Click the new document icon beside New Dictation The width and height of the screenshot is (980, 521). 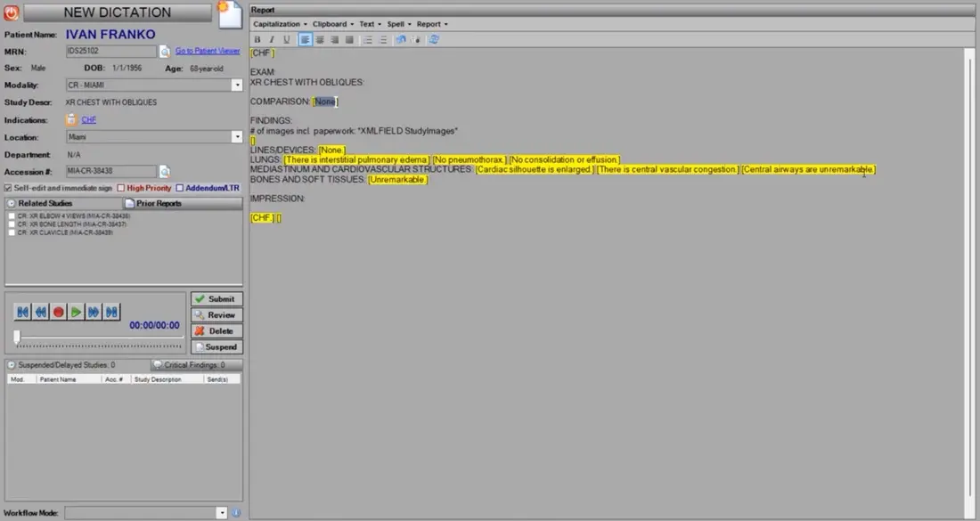229,14
